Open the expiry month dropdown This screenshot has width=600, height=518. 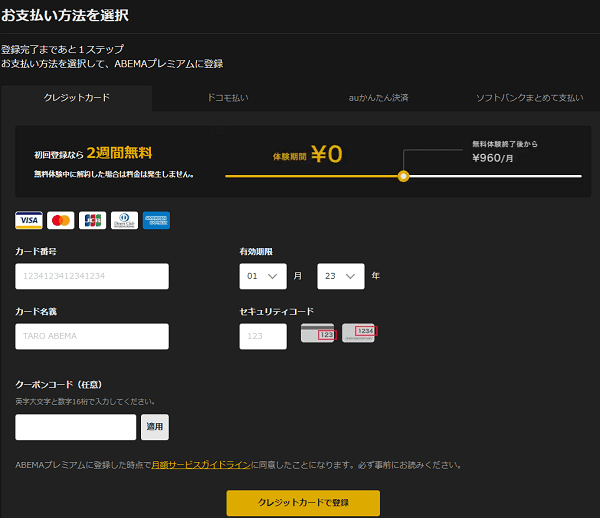262,276
